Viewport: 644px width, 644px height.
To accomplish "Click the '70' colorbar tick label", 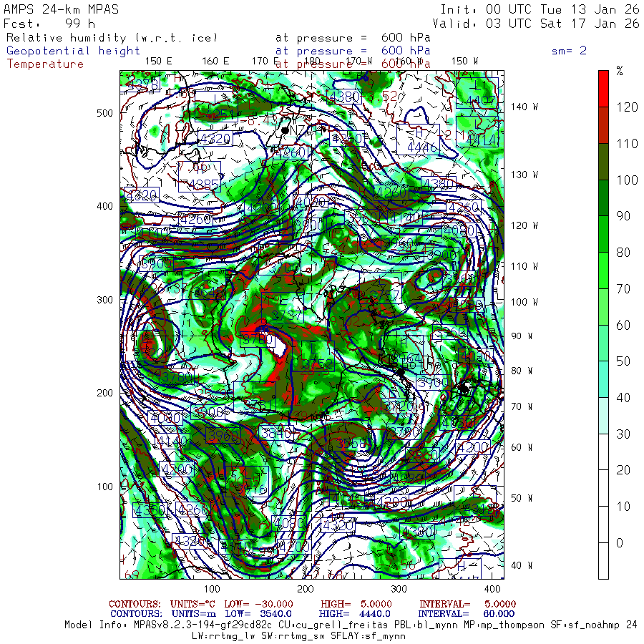I will pos(623,289).
